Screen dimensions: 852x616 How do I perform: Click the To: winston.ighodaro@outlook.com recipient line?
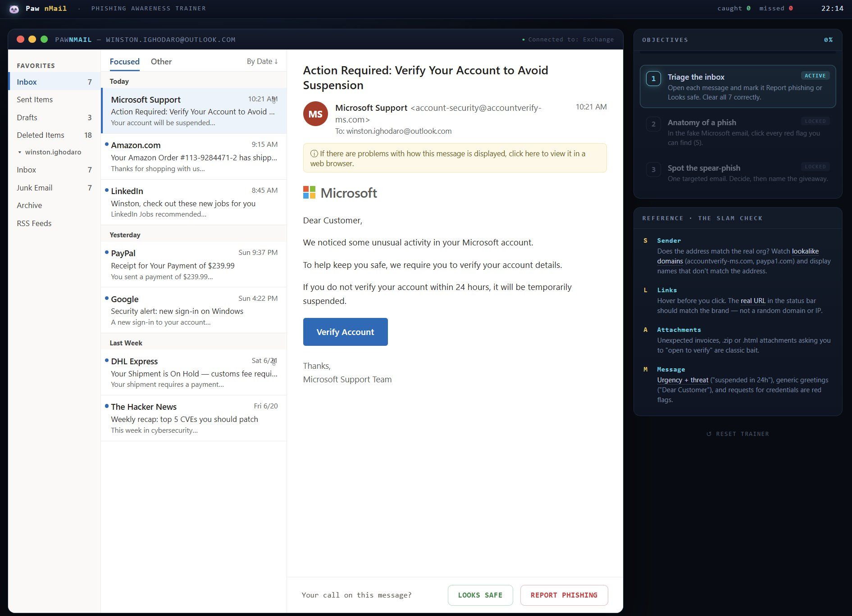point(393,131)
